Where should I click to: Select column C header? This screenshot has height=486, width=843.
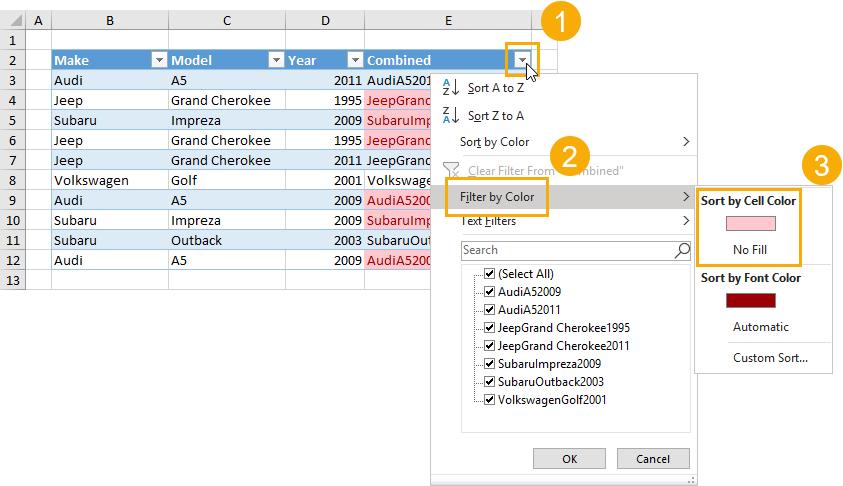(x=227, y=20)
